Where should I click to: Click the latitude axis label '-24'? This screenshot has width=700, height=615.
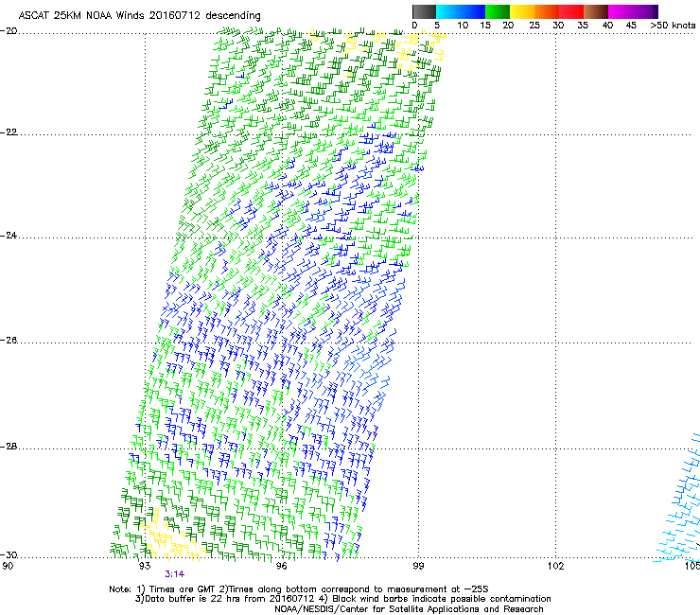[x=9, y=236]
